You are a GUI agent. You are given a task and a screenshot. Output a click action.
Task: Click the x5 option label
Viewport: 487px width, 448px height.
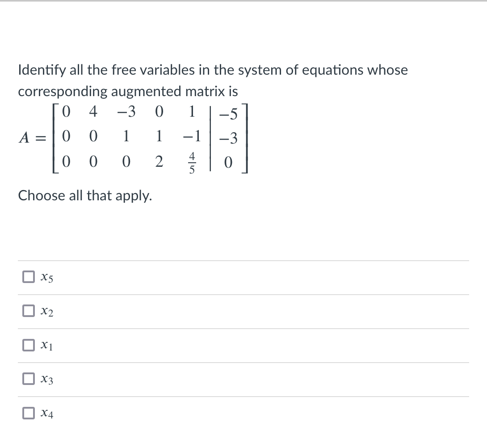click(46, 278)
